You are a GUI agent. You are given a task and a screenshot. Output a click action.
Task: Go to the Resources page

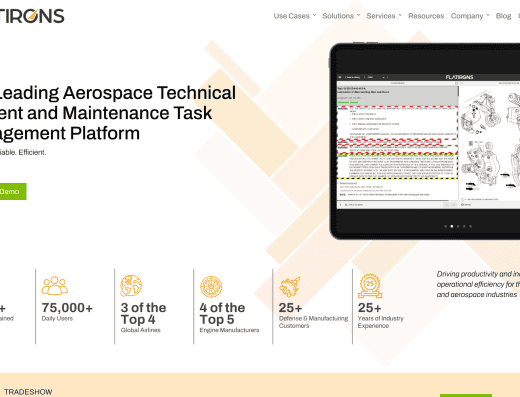(x=426, y=16)
